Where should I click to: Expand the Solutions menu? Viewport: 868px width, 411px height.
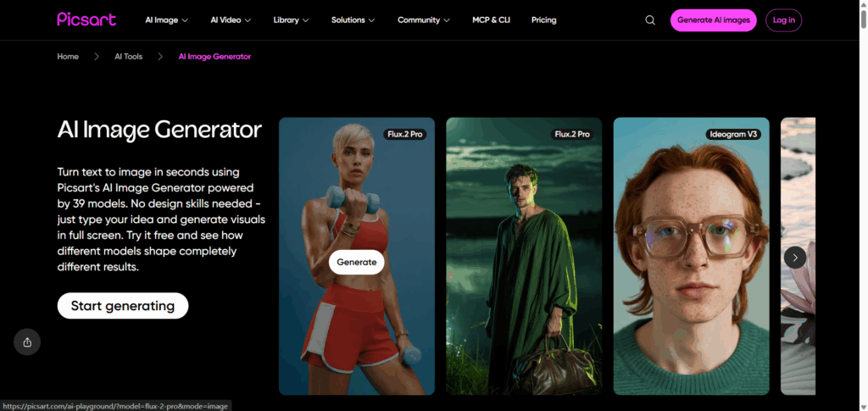(353, 19)
